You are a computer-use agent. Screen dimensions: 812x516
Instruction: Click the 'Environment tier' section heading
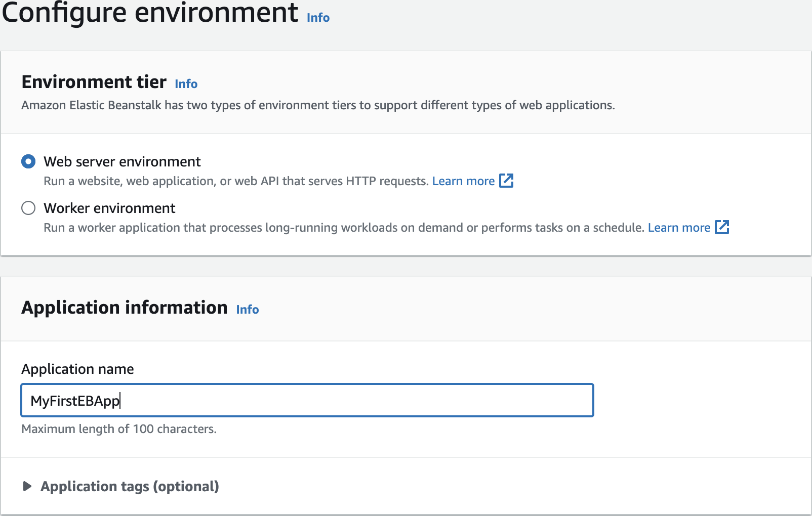[x=94, y=82]
